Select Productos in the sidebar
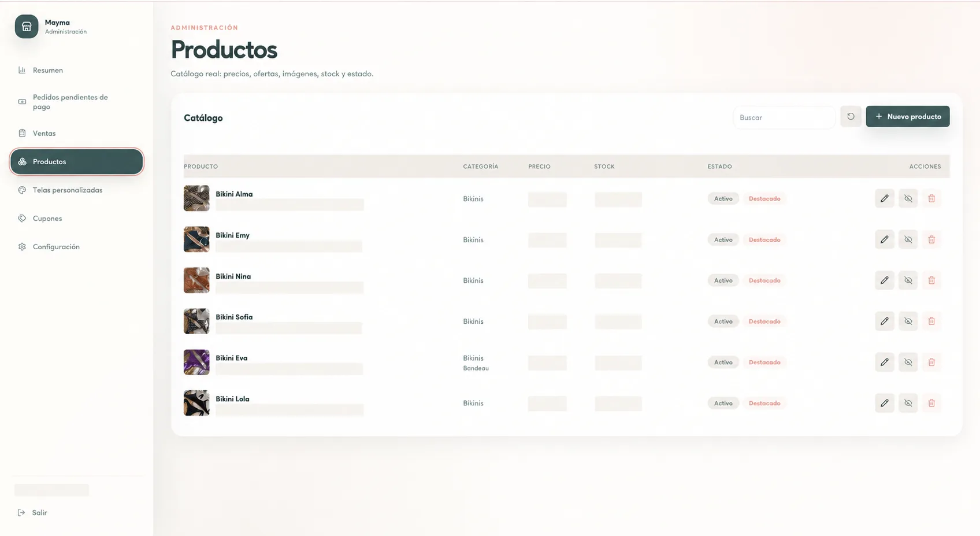The width and height of the screenshot is (980, 536). coord(76,161)
